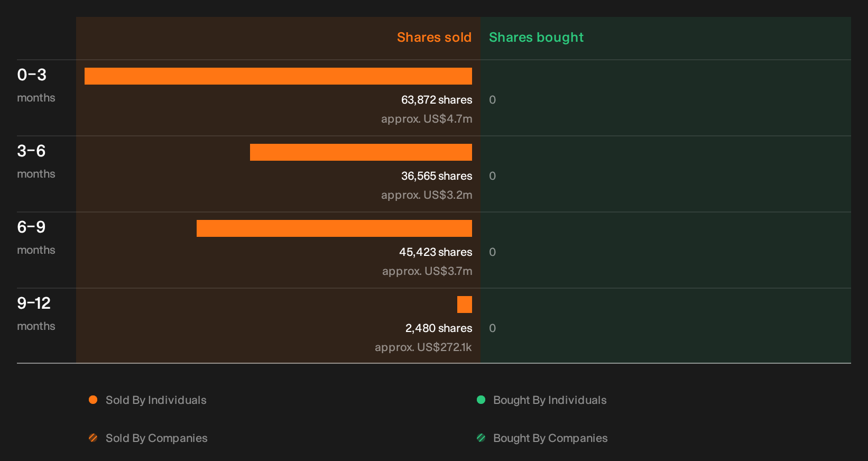Click the approx. US$3.2m value

(427, 195)
